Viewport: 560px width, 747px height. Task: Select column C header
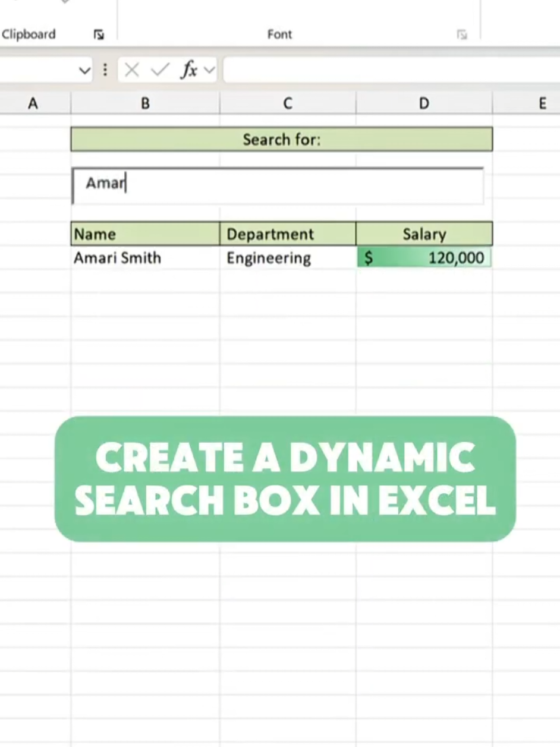288,103
